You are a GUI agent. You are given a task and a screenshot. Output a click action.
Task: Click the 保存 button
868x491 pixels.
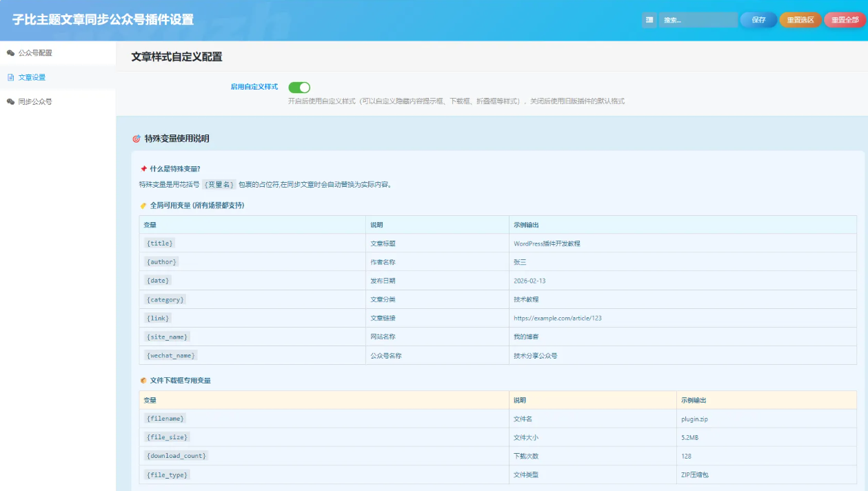[758, 20]
